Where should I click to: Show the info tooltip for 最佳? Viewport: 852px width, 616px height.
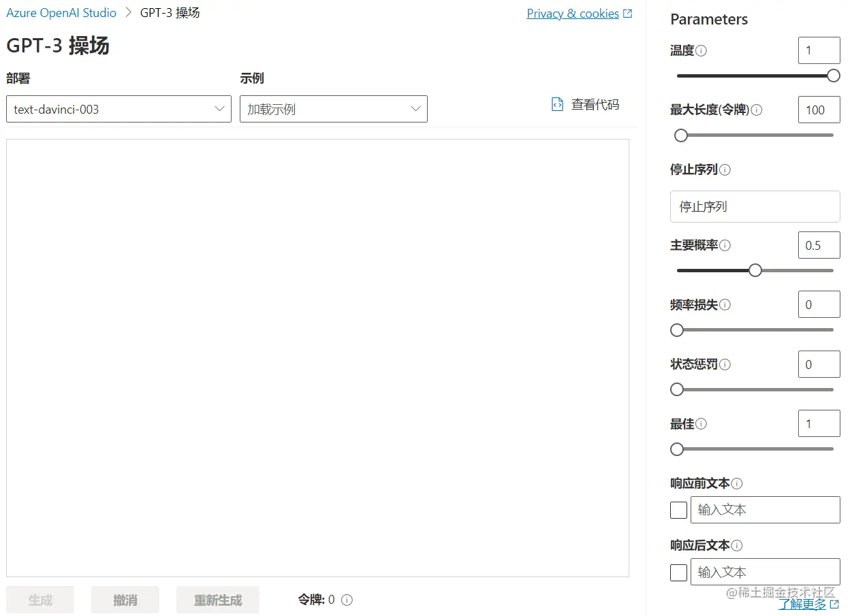pyautogui.click(x=701, y=424)
